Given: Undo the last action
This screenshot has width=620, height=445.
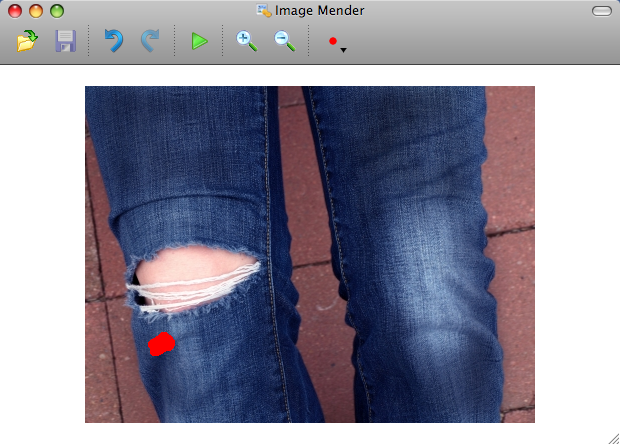Looking at the screenshot, I should 114,41.
